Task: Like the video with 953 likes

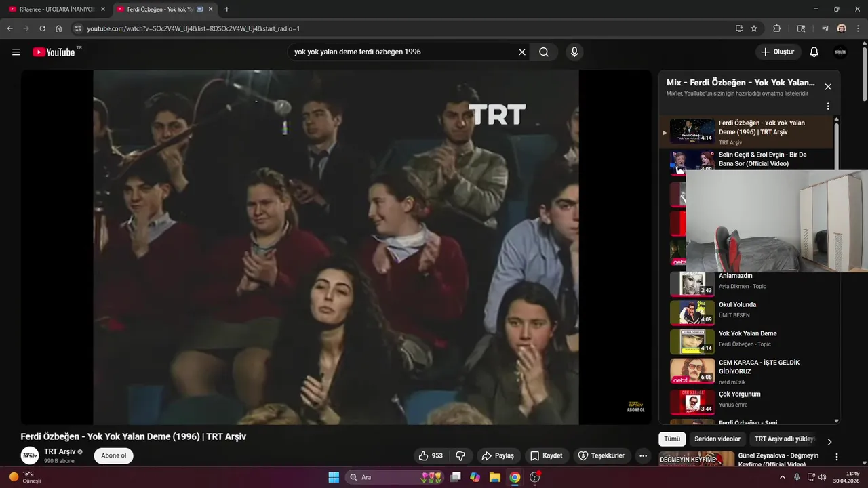Action: pos(431,456)
